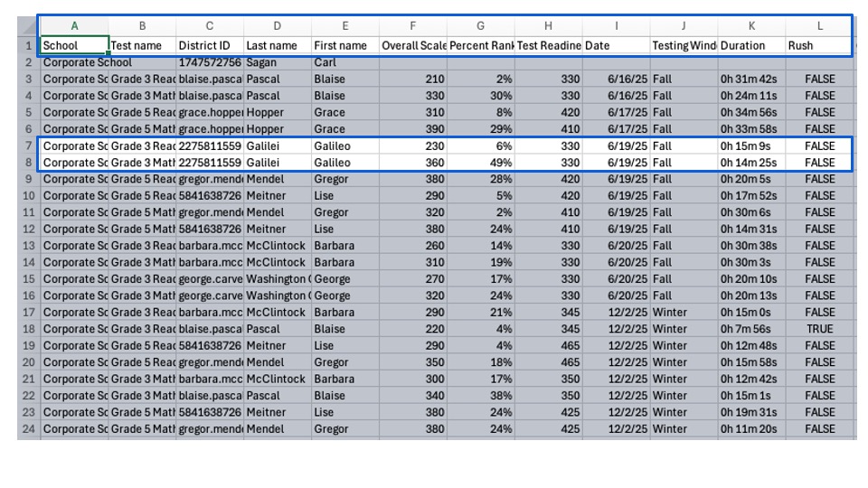
Task: Click the 'Last name' header cell
Action: 278,45
